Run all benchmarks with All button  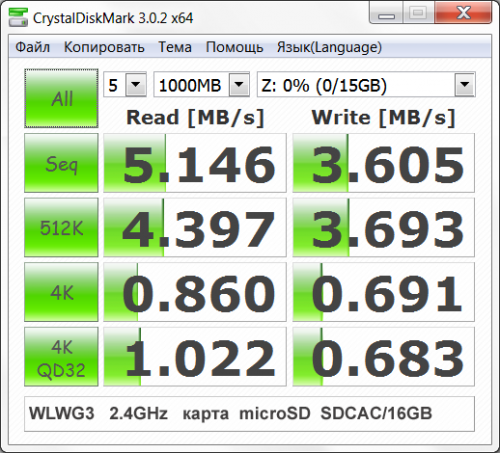[61, 98]
